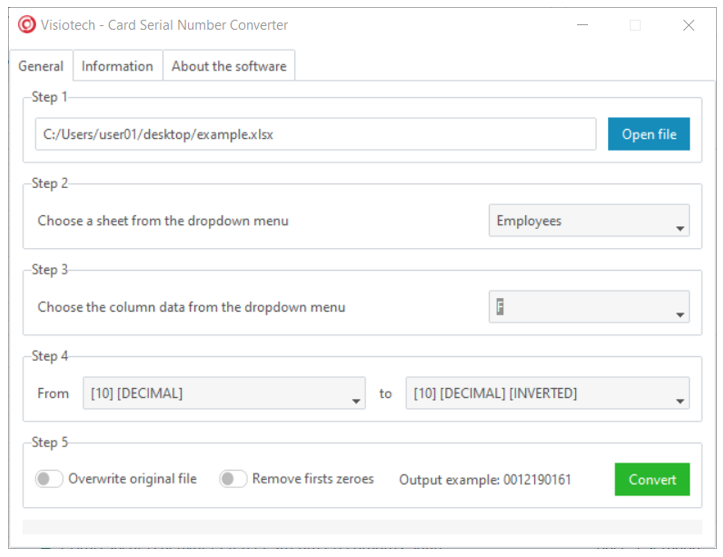
Task: Click the Output example: 0012190161 text
Action: tap(485, 480)
